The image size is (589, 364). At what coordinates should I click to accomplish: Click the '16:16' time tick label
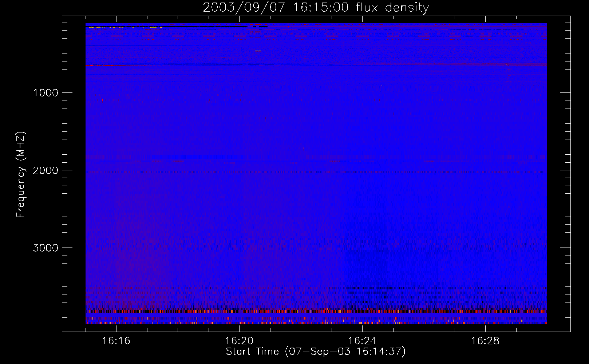(x=116, y=341)
